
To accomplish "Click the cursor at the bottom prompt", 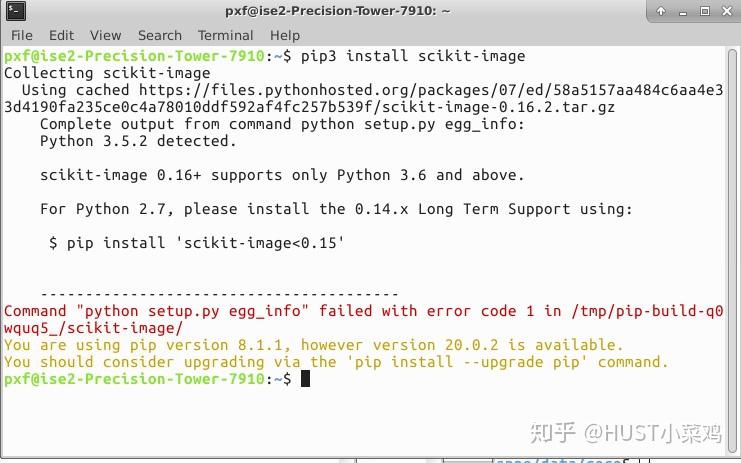I will click(x=305, y=379).
